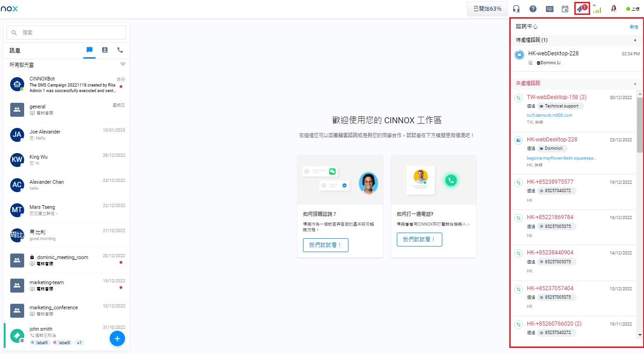This screenshot has height=354, width=644.
Task: Expand the +1 hidden labels on john smith
Action: (79, 343)
